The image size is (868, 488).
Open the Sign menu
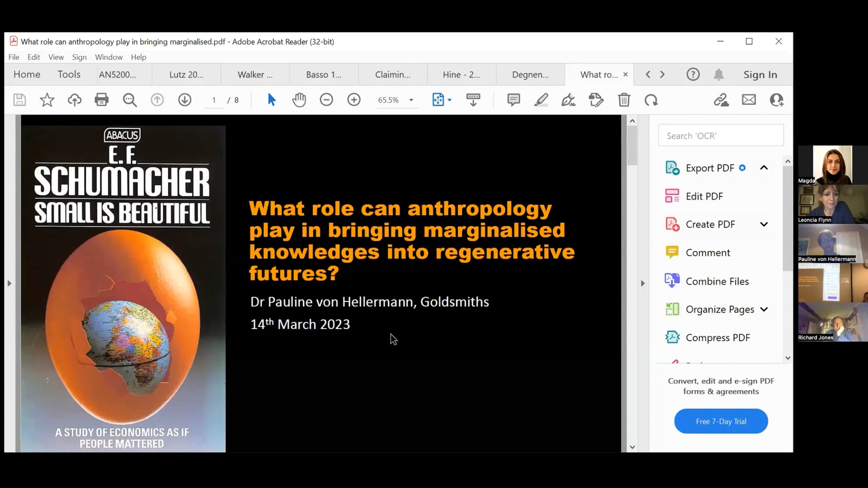[79, 57]
